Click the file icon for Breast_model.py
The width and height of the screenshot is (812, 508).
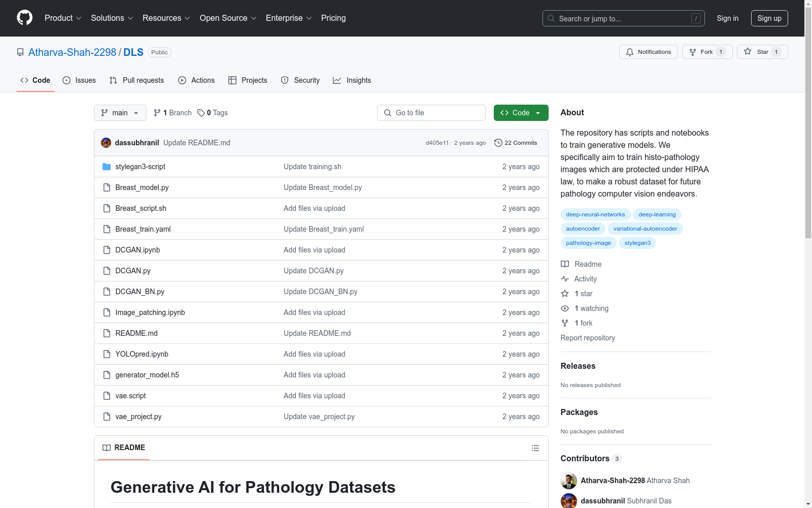pos(107,187)
